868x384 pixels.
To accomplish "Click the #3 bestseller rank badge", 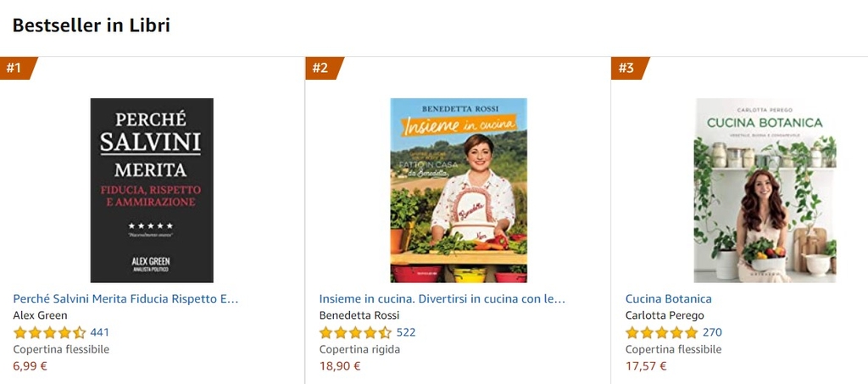I will (x=630, y=68).
